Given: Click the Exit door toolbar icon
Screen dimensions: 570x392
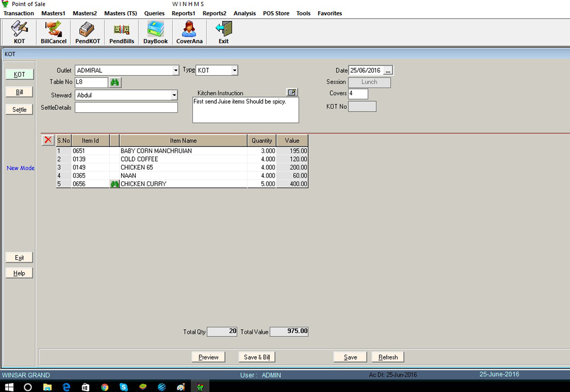Looking at the screenshot, I should pos(223,32).
